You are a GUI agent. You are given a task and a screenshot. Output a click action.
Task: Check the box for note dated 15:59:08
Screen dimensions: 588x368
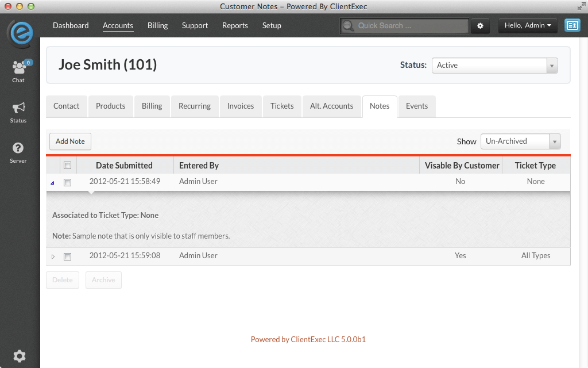point(67,256)
